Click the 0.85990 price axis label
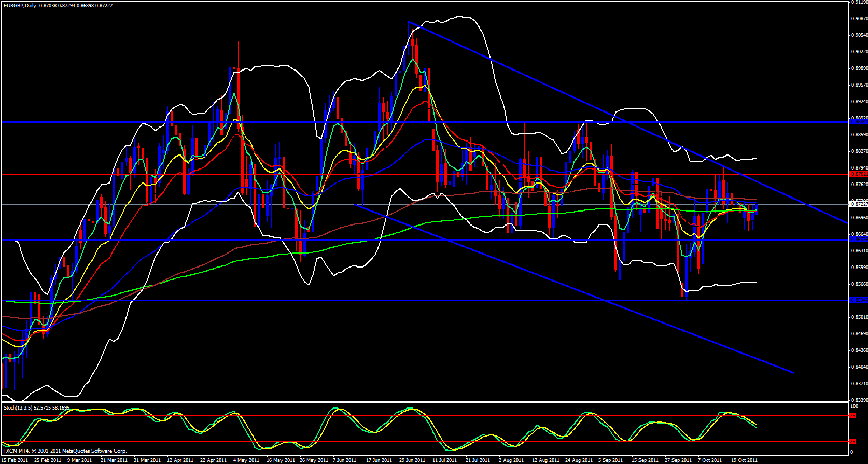868x464 pixels. click(859, 268)
